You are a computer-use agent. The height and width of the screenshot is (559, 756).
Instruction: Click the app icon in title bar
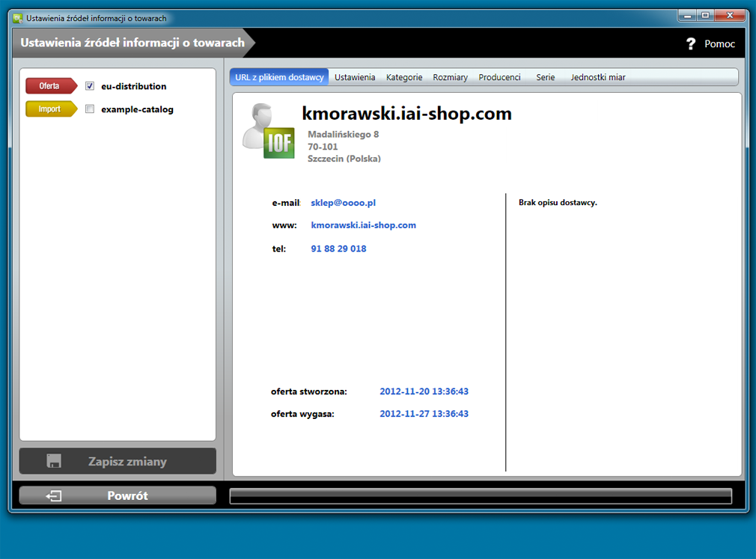(x=18, y=18)
